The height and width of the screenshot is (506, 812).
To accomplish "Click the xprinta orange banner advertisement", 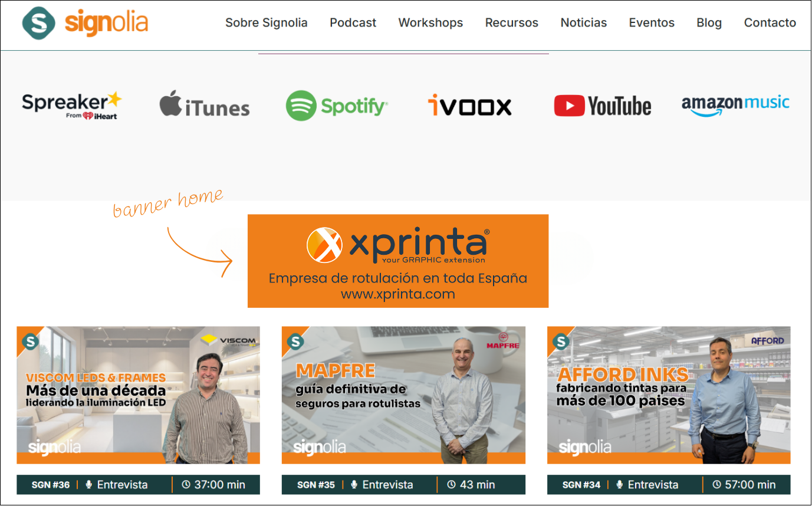I will click(398, 261).
